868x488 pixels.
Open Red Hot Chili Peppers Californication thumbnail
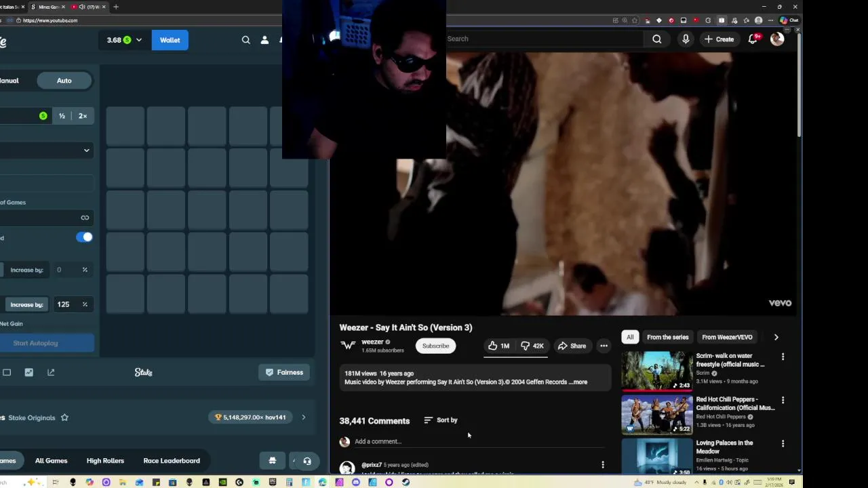657,413
